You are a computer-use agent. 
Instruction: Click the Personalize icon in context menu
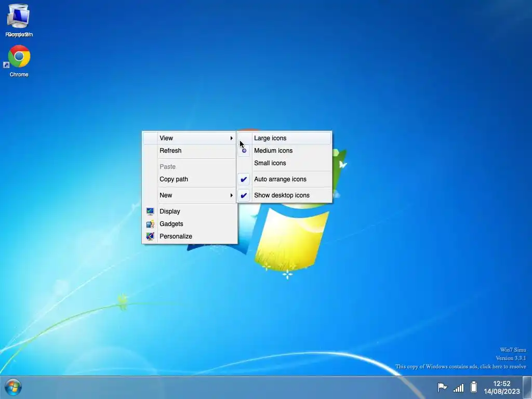(x=150, y=236)
